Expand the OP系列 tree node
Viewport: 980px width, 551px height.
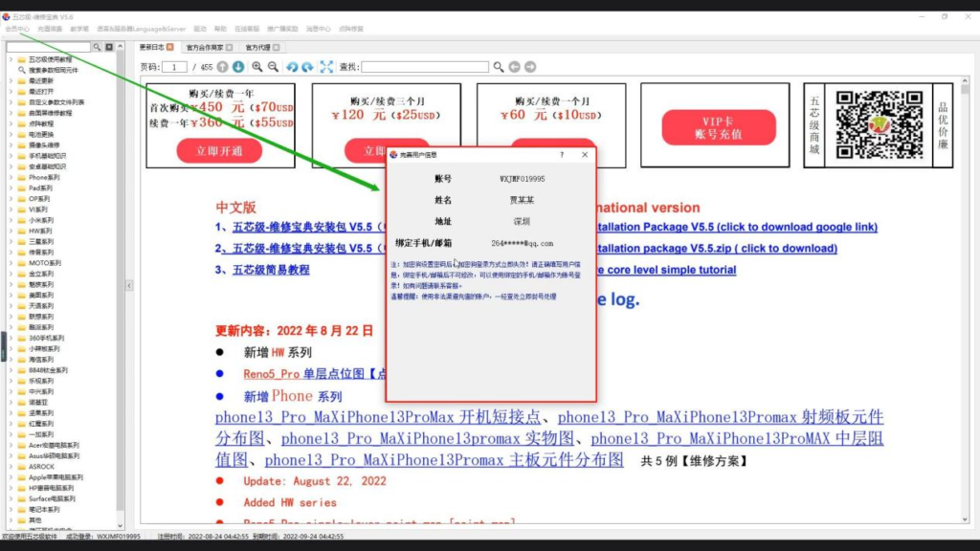coord(11,199)
